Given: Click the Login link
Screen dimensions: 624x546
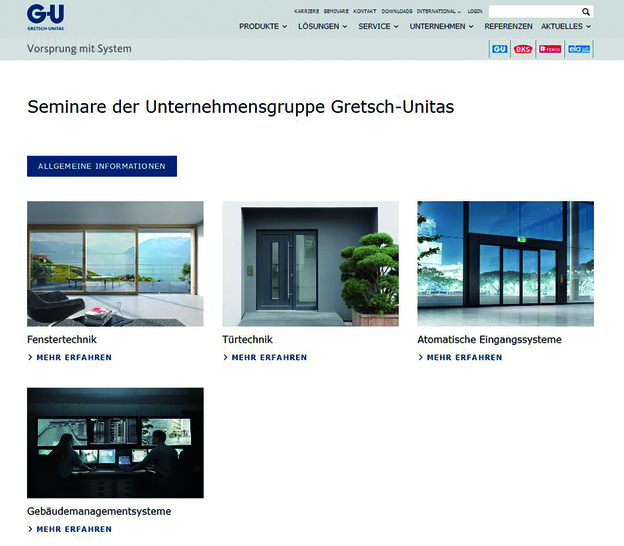Looking at the screenshot, I should [474, 11].
